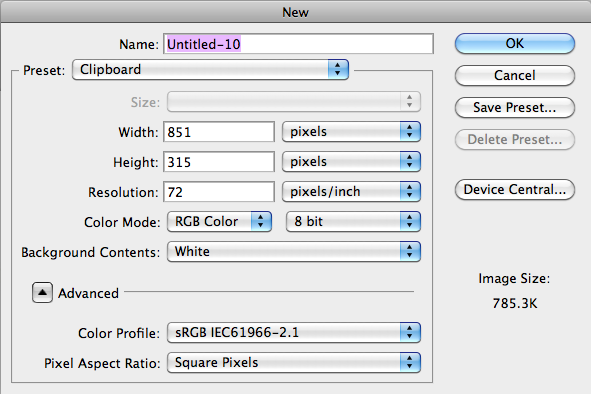Open the pixels/inch resolution units dropdown
The height and width of the screenshot is (394, 591).
tap(351, 192)
